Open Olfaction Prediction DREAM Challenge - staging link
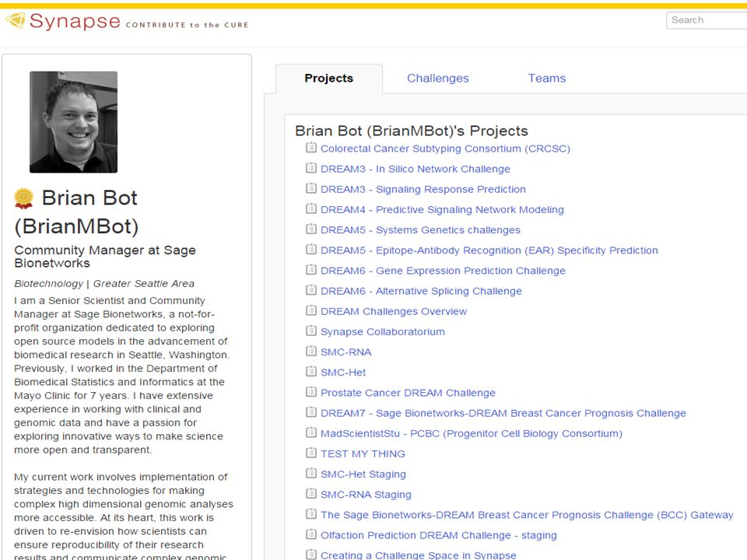 coord(438,535)
